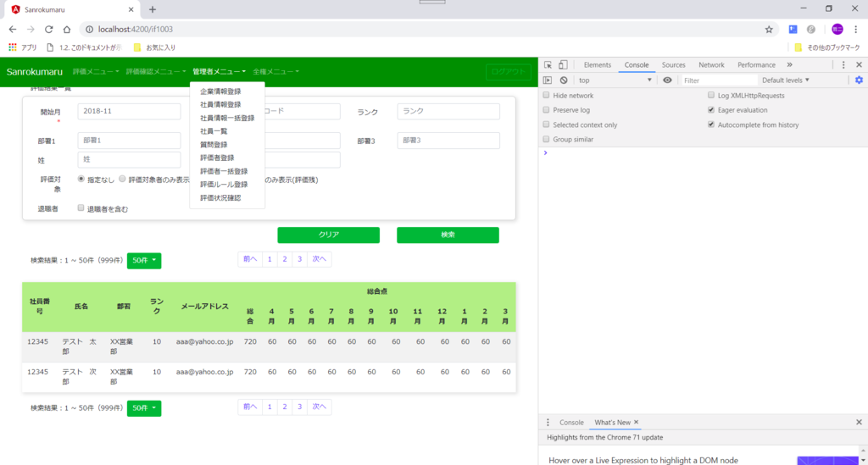
Task: Open the top context selector
Action: pos(615,80)
